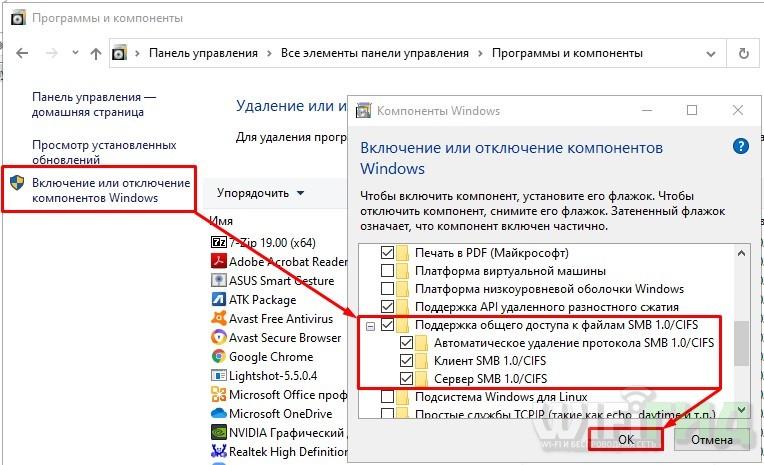764x465 pixels.
Task: Select the ATK Package icon
Action: click(x=219, y=299)
